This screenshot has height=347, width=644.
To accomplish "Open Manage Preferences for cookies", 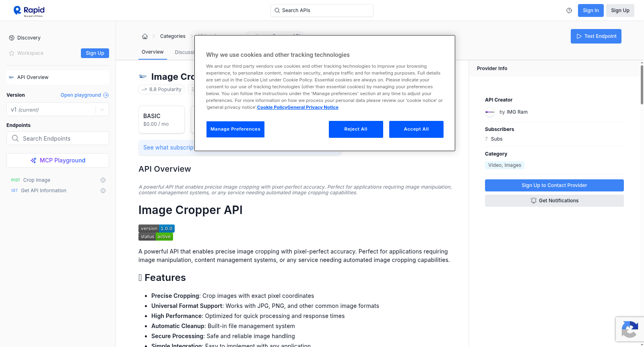I will click(x=235, y=129).
